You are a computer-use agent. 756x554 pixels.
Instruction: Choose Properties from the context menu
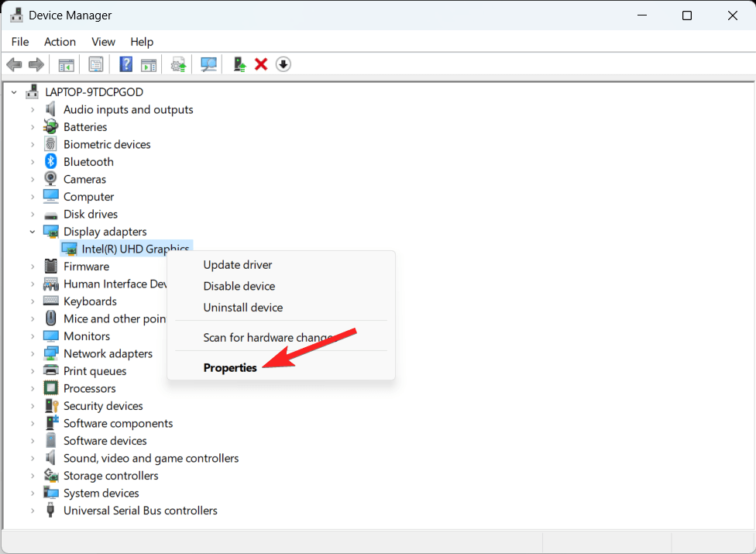click(230, 368)
